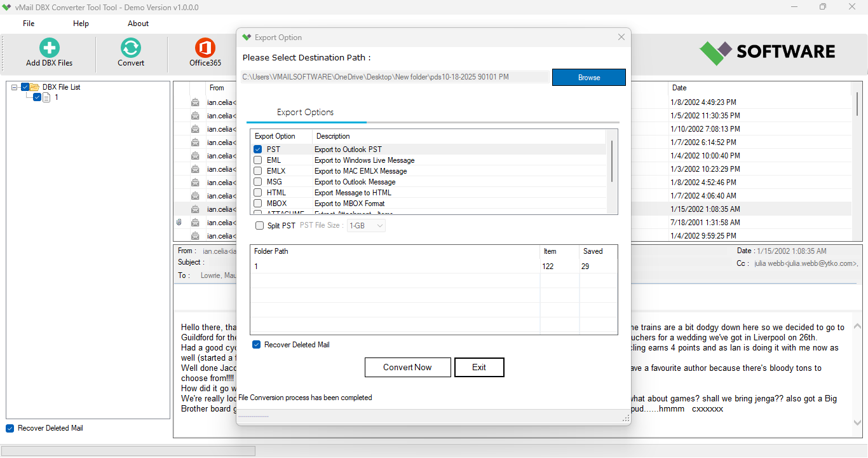This screenshot has width=868, height=458.
Task: Open the Office365 export icon
Action: (x=205, y=48)
